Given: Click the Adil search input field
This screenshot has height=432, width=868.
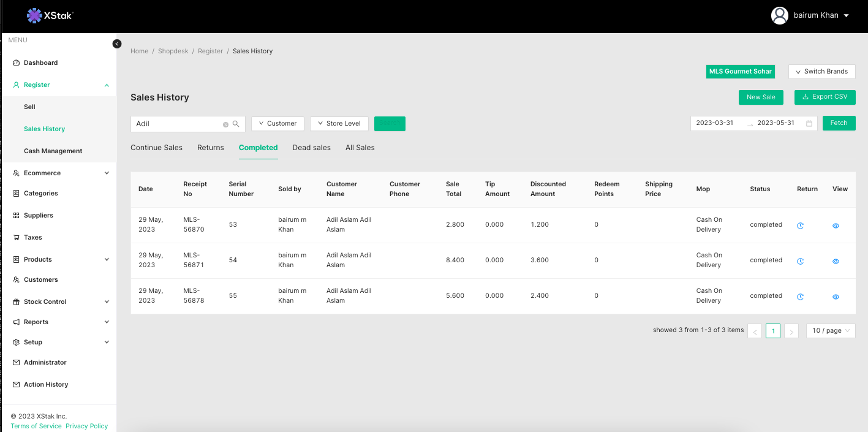Looking at the screenshot, I should click(x=178, y=124).
